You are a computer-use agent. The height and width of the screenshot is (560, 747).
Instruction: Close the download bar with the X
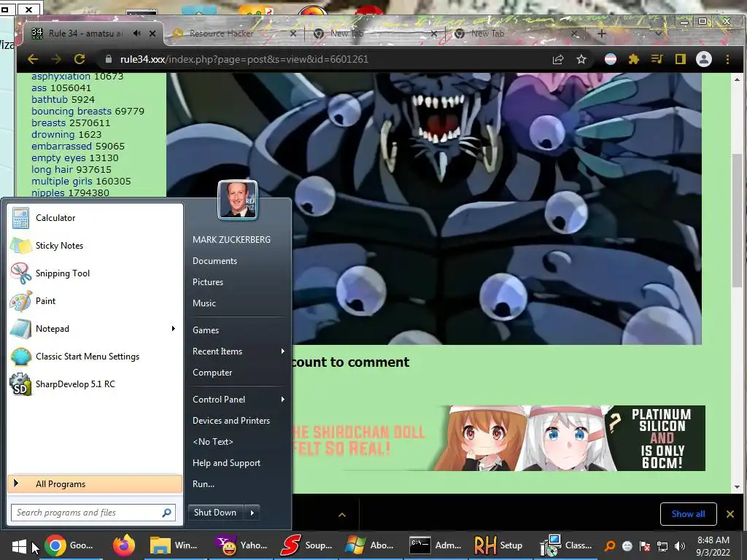729,514
